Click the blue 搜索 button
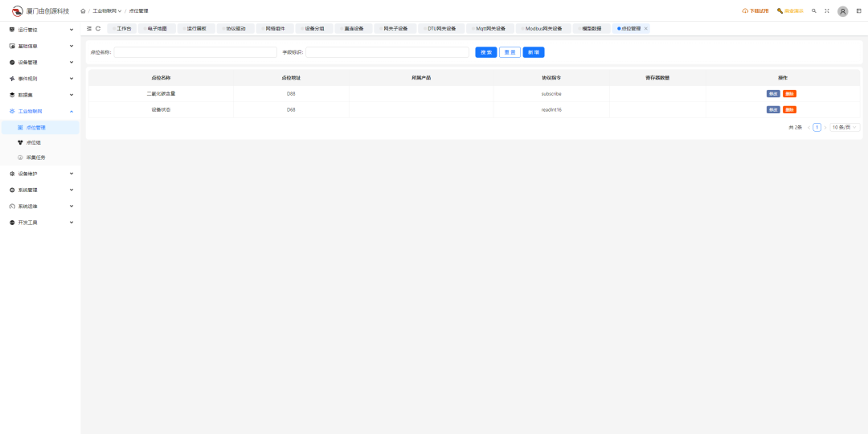Image resolution: width=868 pixels, height=434 pixels. point(486,52)
